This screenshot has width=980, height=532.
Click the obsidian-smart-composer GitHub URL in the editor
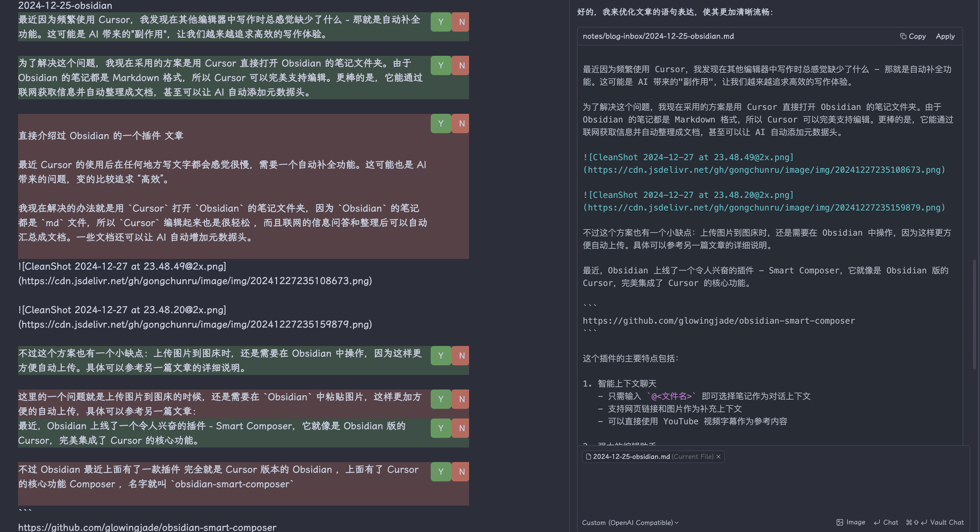pyautogui.click(x=147, y=527)
